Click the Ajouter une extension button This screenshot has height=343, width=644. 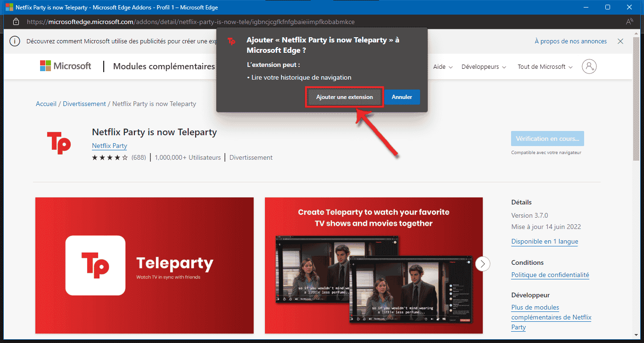tap(345, 97)
